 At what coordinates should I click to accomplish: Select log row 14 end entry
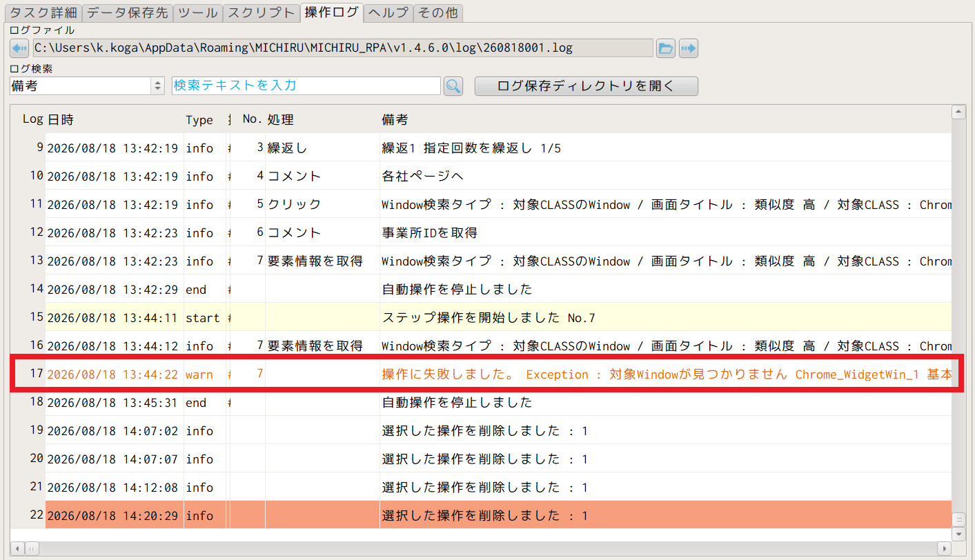click(481, 289)
